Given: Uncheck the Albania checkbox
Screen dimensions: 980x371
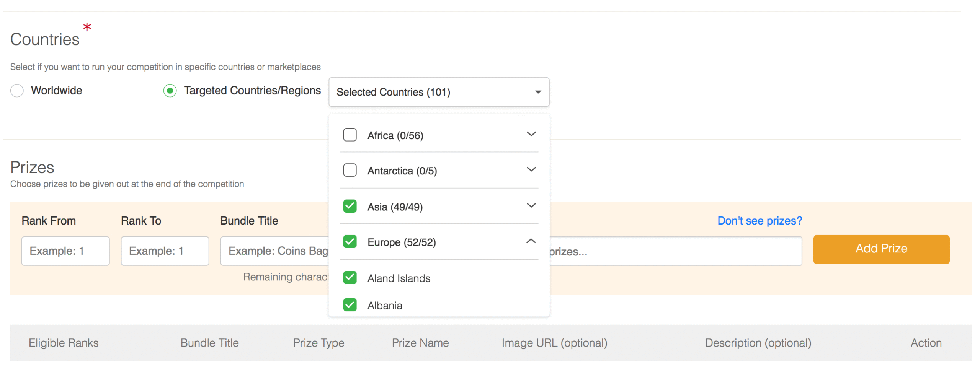Looking at the screenshot, I should coord(350,305).
